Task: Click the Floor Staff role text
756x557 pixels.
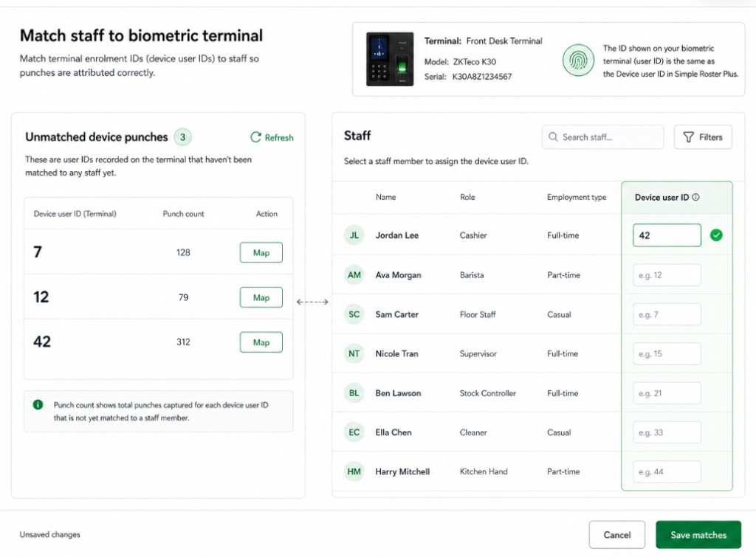Action: pos(478,314)
